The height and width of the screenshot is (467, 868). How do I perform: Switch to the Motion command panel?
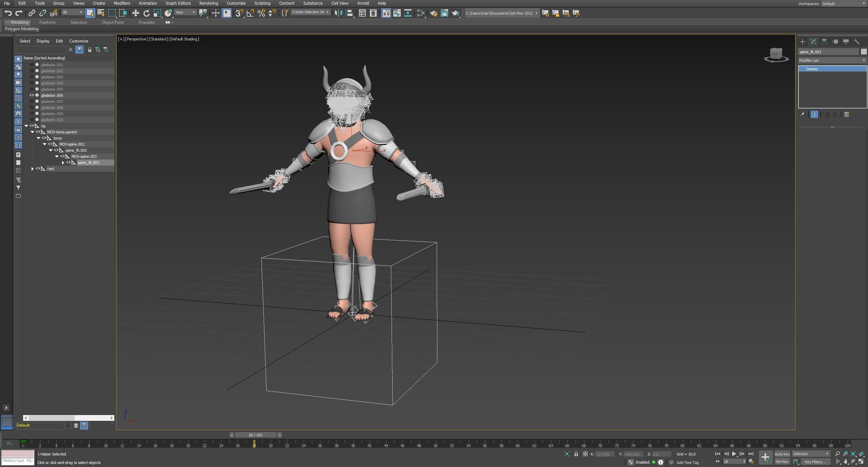click(x=835, y=42)
